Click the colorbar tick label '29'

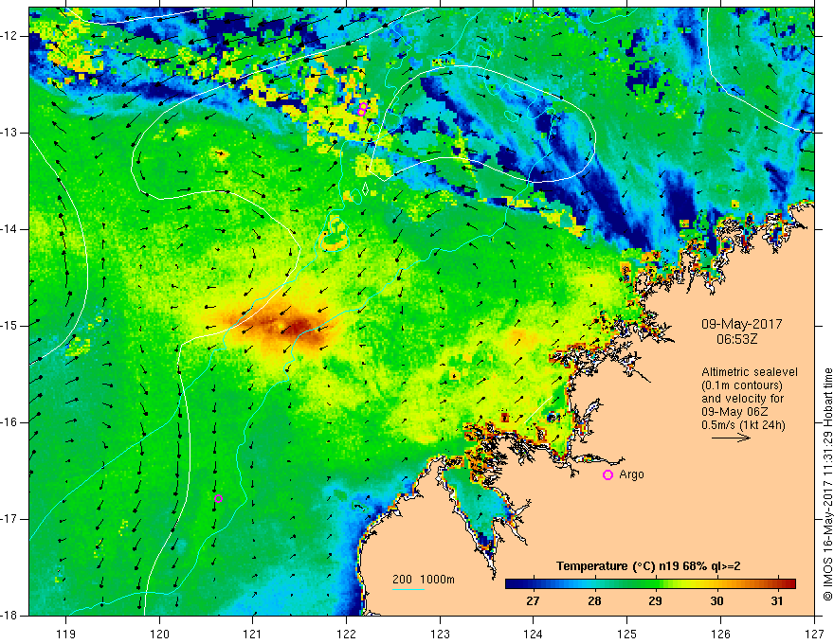point(655,601)
